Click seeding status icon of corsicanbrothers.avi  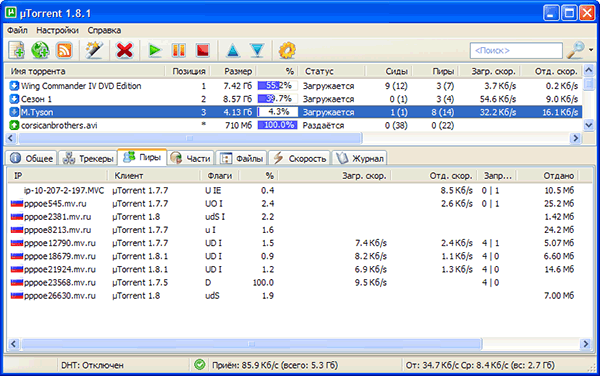coord(14,125)
